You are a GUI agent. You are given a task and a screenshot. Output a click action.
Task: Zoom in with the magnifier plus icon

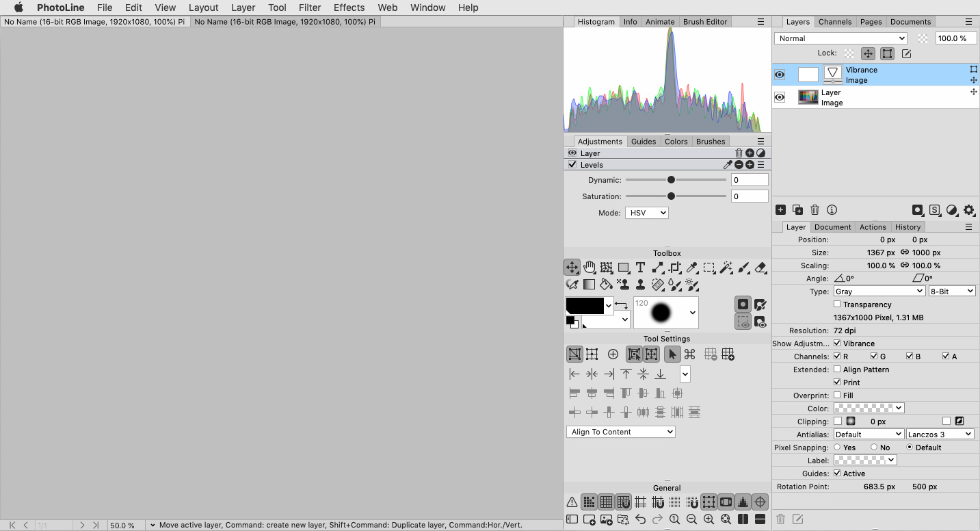(x=708, y=519)
